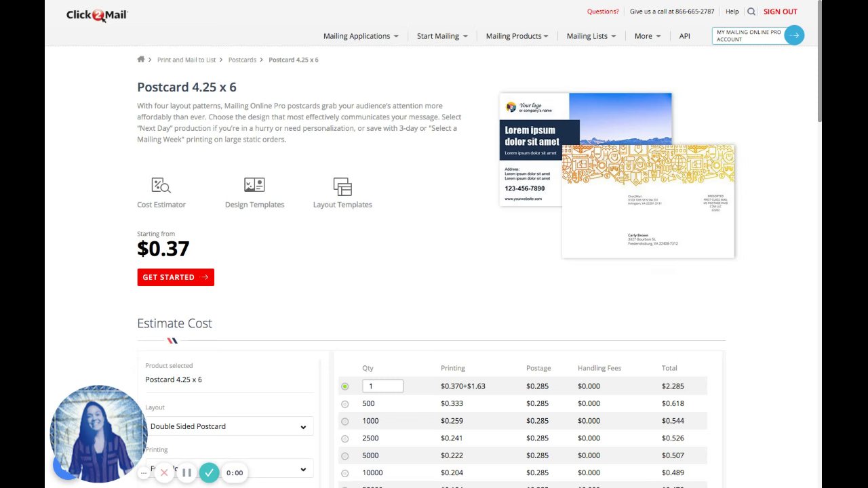Open the Layout dropdown Double Sided Postcard
The image size is (868, 488).
[x=229, y=426]
